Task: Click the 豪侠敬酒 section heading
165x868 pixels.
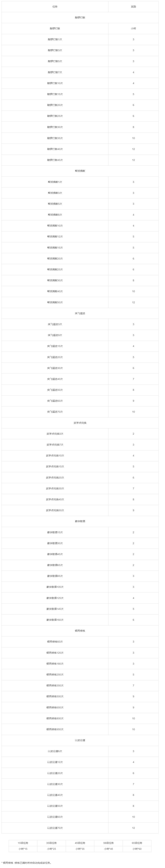Action: [x=80, y=521]
